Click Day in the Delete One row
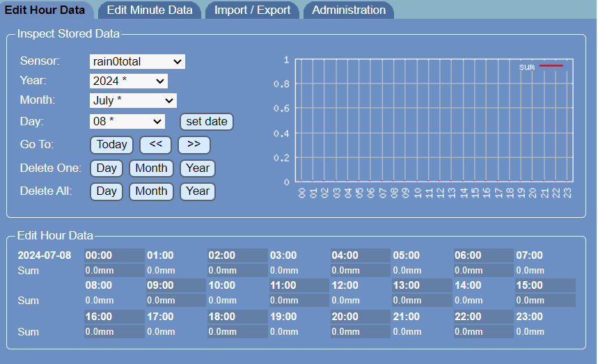Image resolution: width=598 pixels, height=364 pixels. (x=107, y=168)
